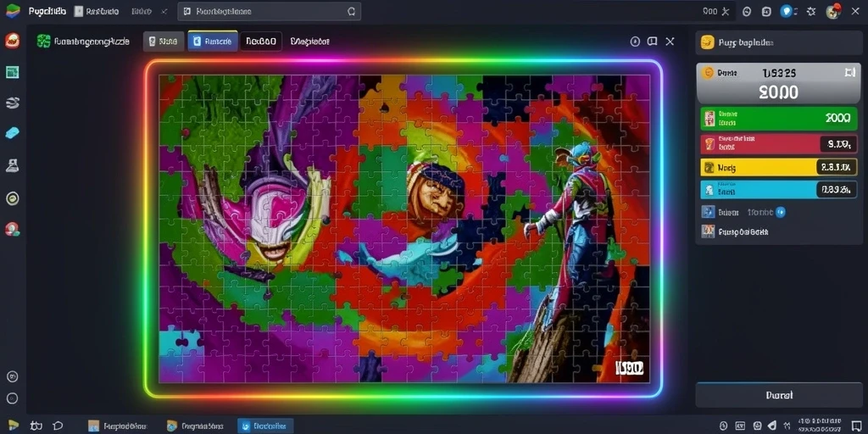This screenshot has width=868, height=434.
Task: Click the green puzzle-piece game icon
Action: point(44,41)
